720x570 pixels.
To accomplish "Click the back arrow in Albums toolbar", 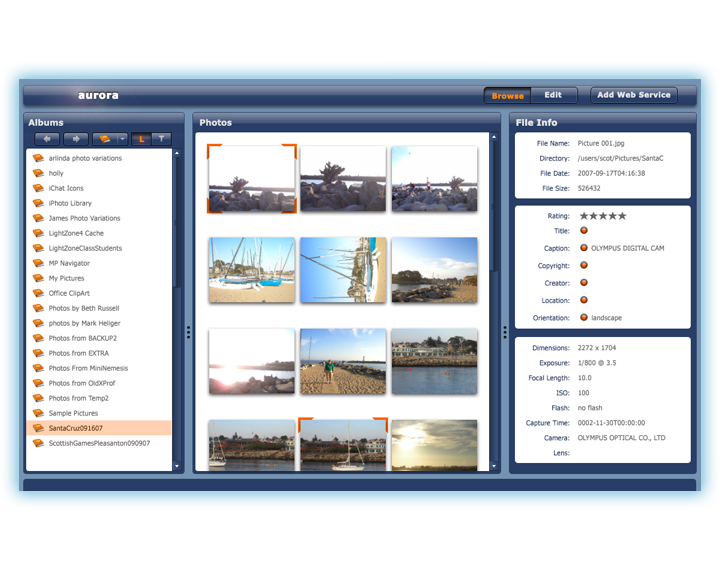I will coord(47,139).
